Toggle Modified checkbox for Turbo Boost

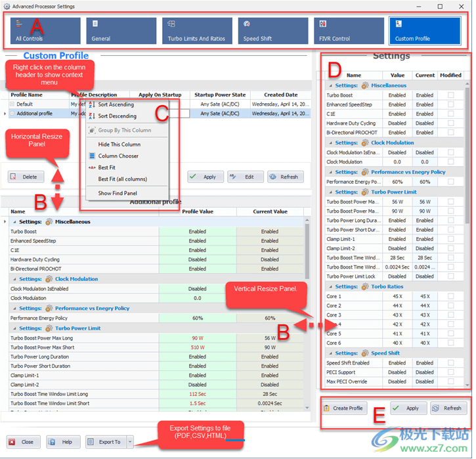(x=451, y=95)
